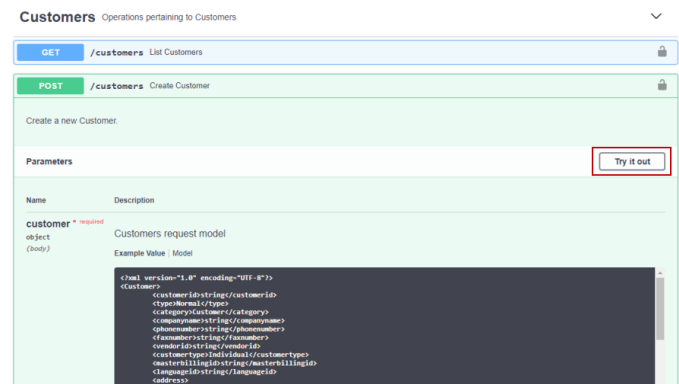Collapse the Customers section chevron
This screenshot has width=679, height=384.
pos(656,16)
